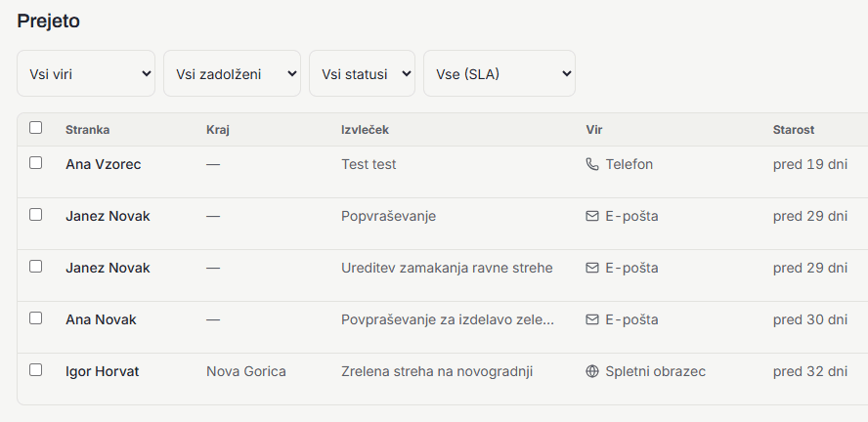Open the Vsi statusi filter

coord(362,73)
